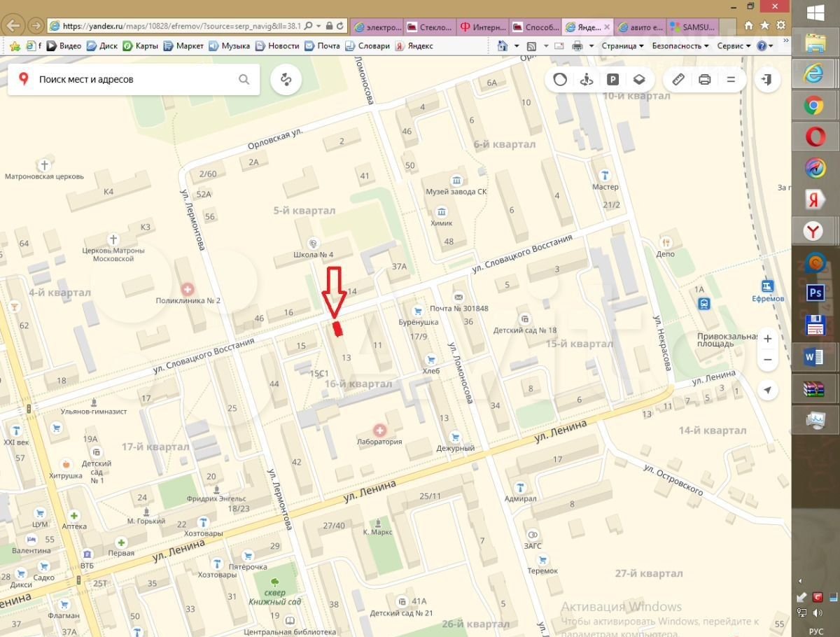Open the Yandex Maps hamburger menu
The width and height of the screenshot is (840, 637).
(731, 80)
